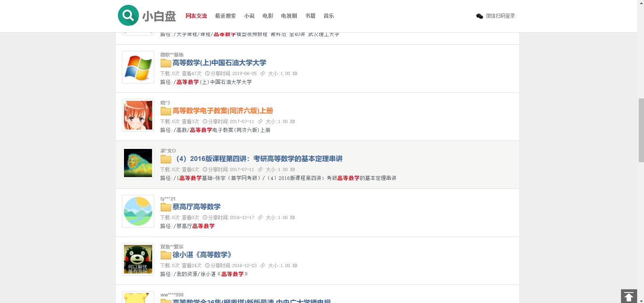Go to 网友交流 menu item

coord(196,16)
